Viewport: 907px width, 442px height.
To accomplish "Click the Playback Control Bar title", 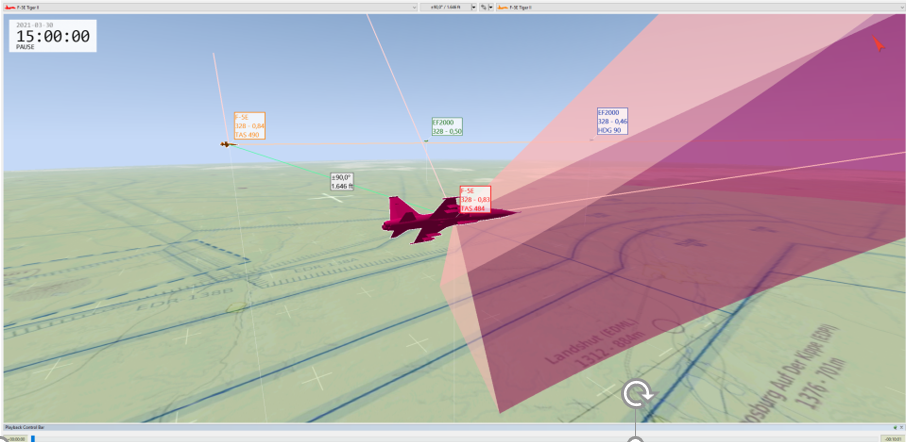I will point(26,427).
